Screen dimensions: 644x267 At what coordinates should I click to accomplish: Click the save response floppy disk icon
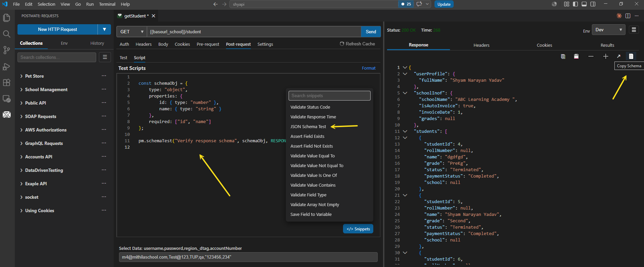(576, 56)
